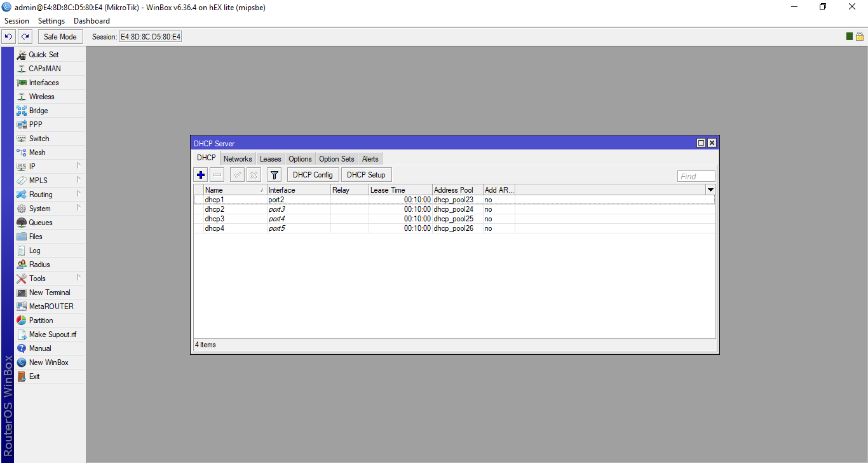
Task: Switch to the Alerts tab
Action: tap(370, 159)
